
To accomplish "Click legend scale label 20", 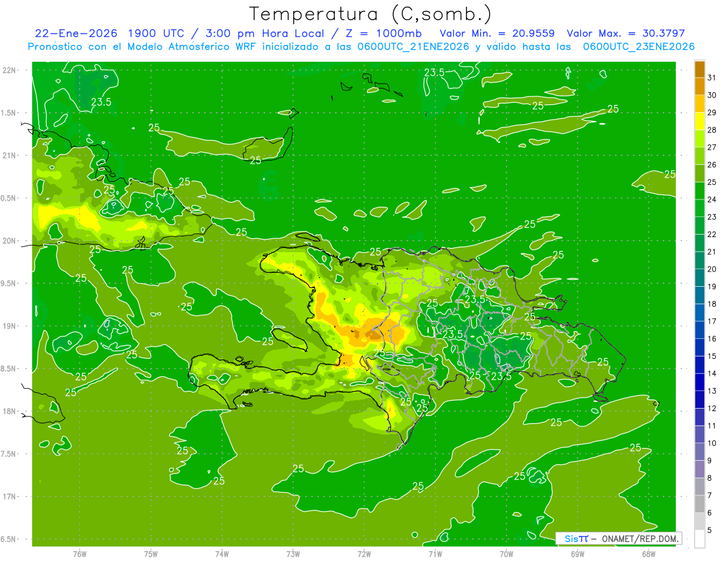I will click(x=712, y=269).
